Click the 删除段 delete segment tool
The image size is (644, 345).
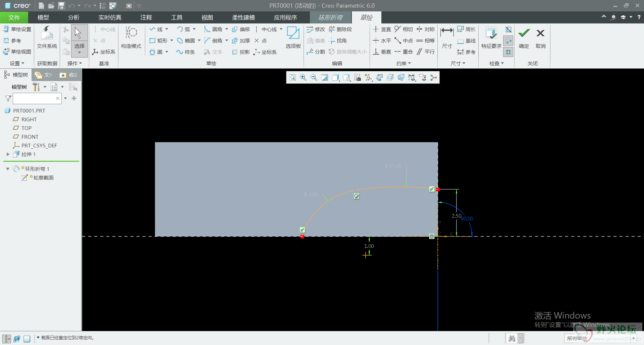pyautogui.click(x=340, y=29)
